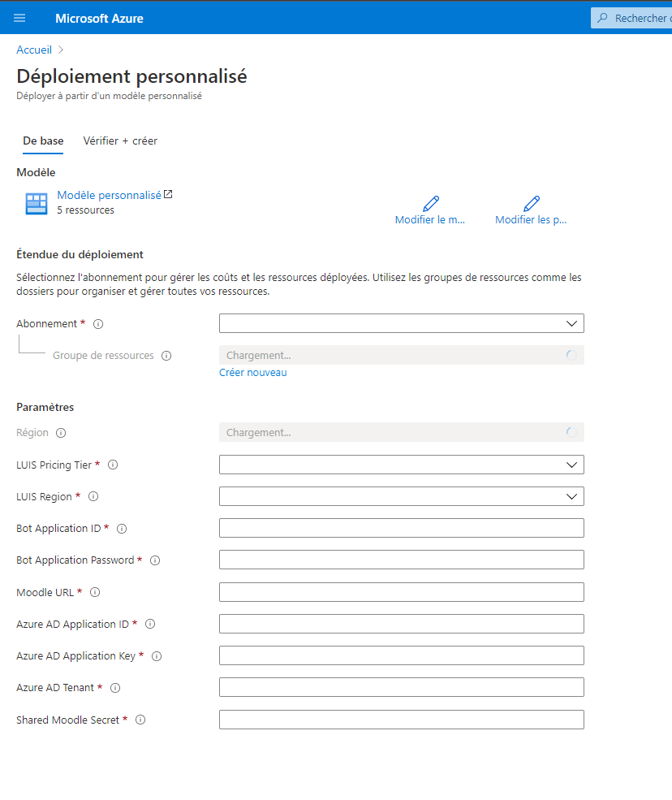This screenshot has height=800, width=672.
Task: Focus the Azure AD Tenant field
Action: pyautogui.click(x=402, y=687)
